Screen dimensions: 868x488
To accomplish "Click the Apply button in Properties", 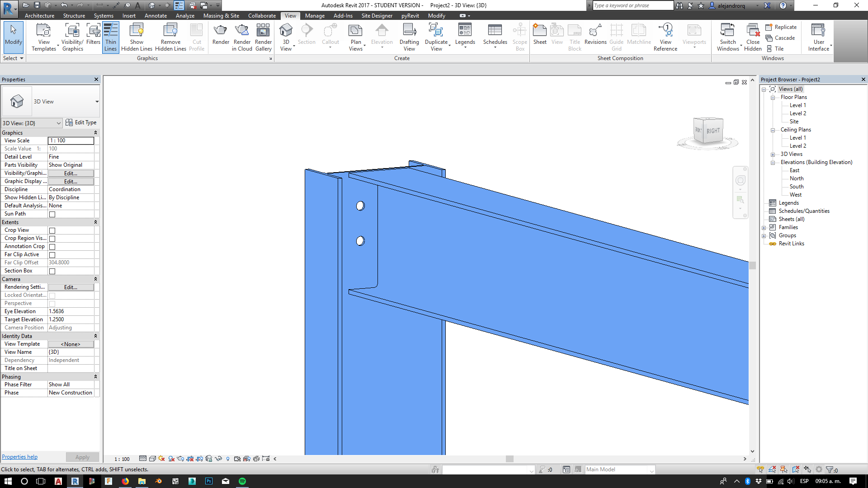I will (82, 456).
